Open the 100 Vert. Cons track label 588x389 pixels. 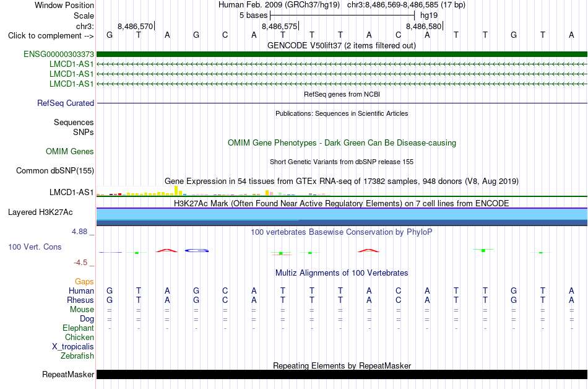pyautogui.click(x=35, y=247)
